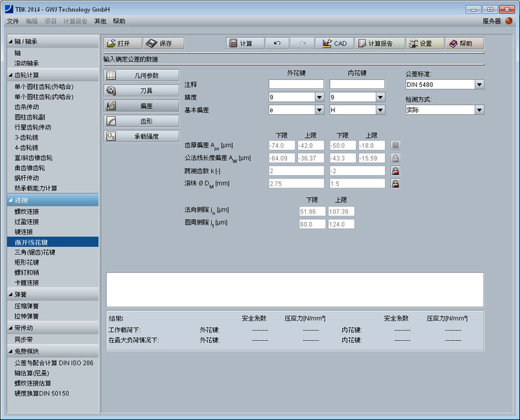Viewport: 520px width, 420px height.
Task: Click the 帮助 help book button
Action: [x=465, y=43]
